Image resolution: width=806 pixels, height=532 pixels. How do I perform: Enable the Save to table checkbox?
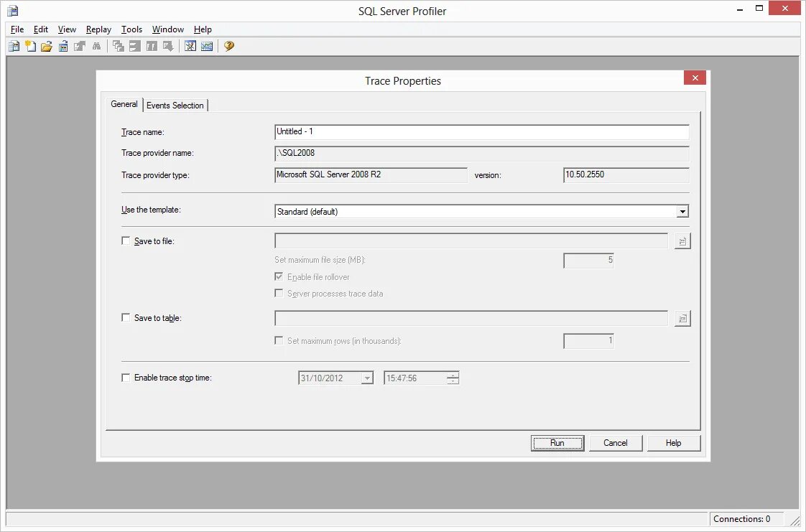pos(126,318)
